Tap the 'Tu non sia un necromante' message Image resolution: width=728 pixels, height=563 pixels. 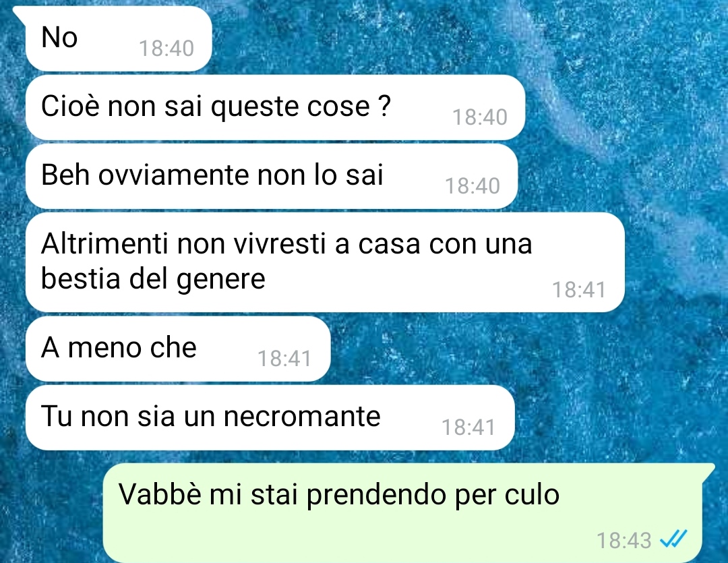[270, 417]
